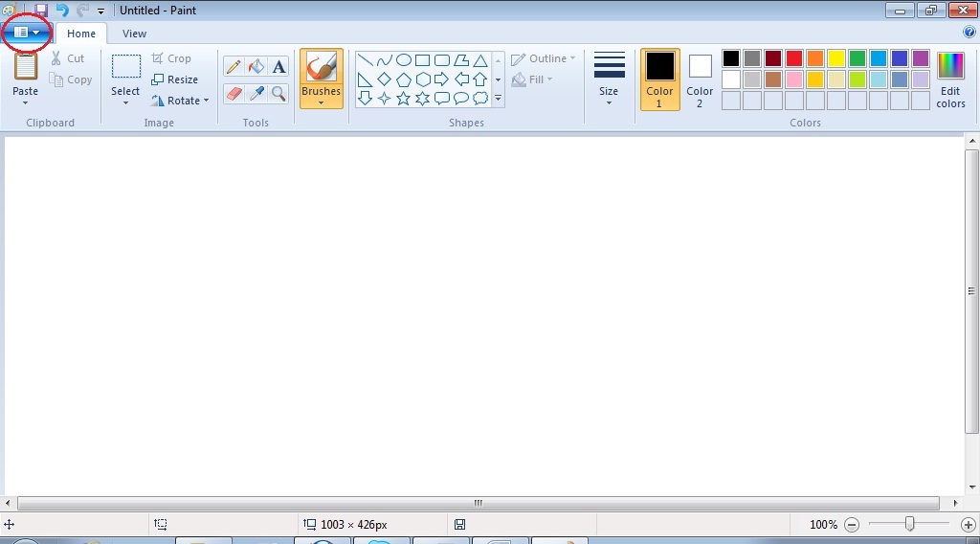Switch to the View tab
980x544 pixels.
coord(134,34)
